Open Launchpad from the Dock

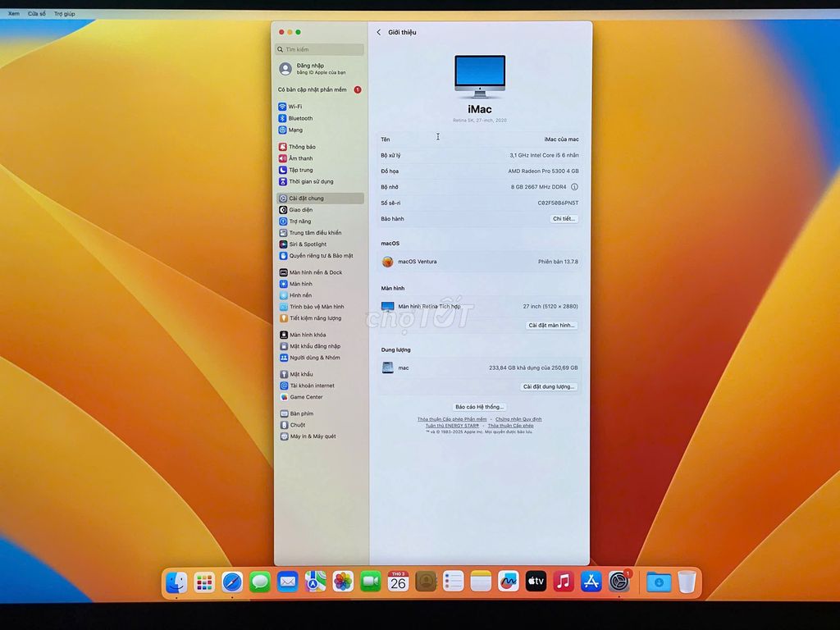point(204,582)
